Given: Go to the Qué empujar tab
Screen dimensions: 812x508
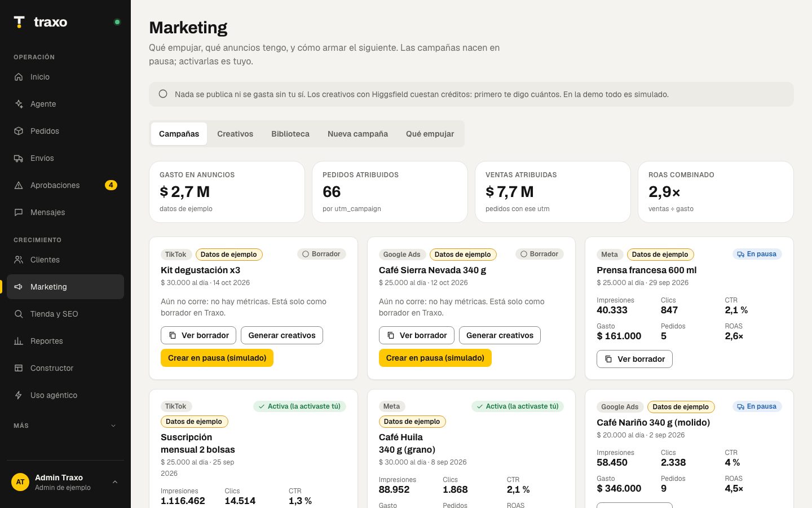Looking at the screenshot, I should (x=430, y=134).
